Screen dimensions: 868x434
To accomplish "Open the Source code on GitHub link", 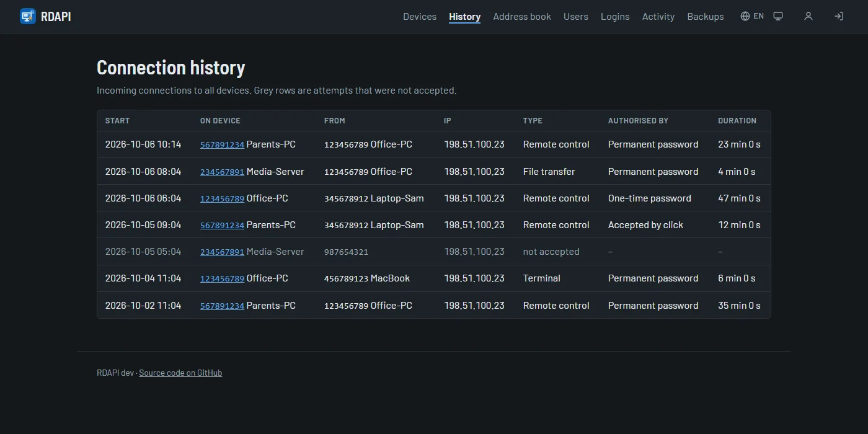I will coord(180,373).
